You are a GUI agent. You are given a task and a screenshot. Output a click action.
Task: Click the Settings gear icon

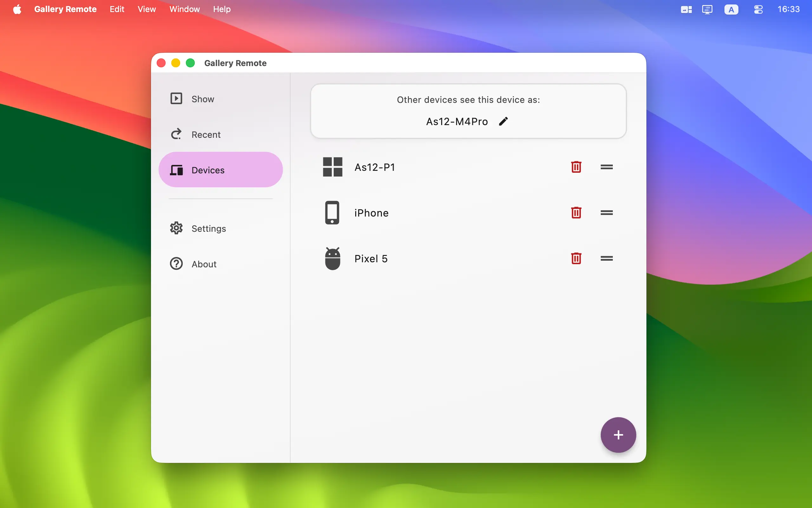pos(176,228)
